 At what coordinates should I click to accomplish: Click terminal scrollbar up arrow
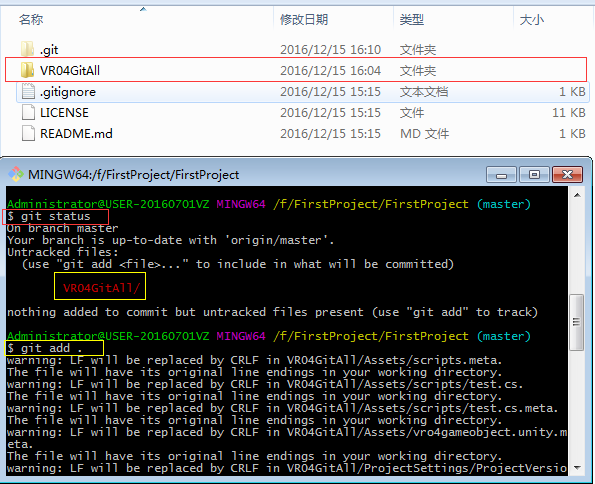(577, 195)
